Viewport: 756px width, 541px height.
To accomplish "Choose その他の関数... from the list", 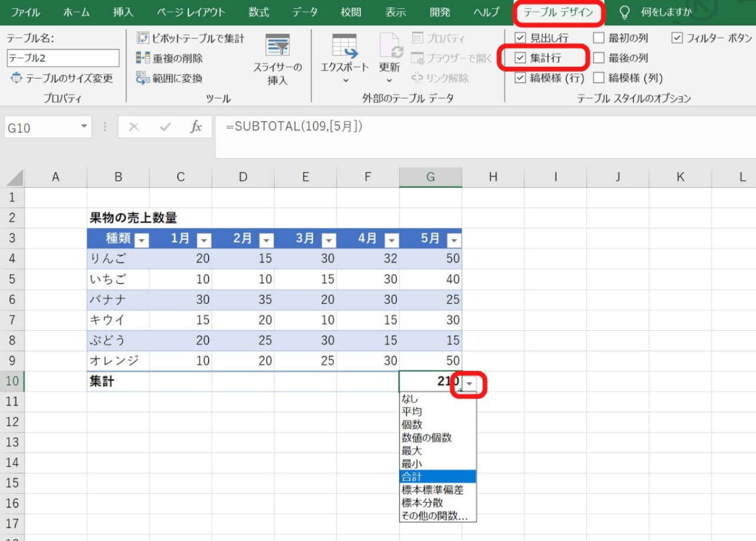I will 438,516.
